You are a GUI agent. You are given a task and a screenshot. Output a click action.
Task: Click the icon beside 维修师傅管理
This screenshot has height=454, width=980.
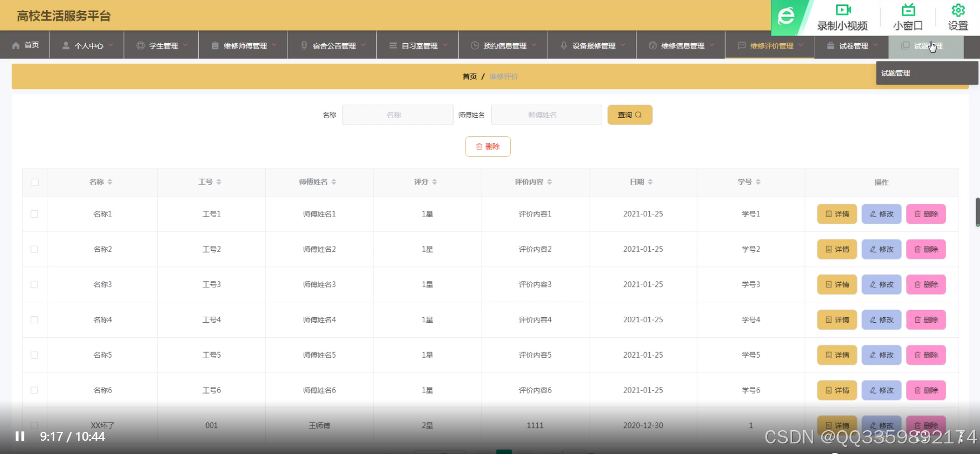tap(215, 45)
